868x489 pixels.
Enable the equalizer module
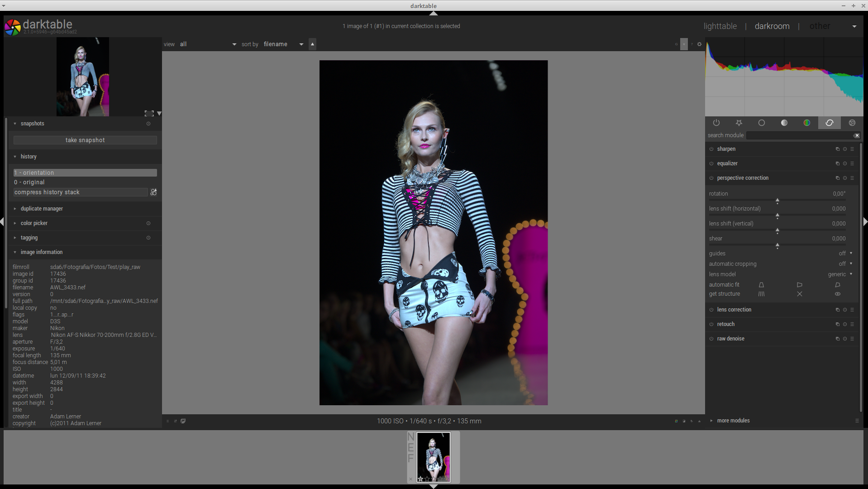tap(711, 163)
